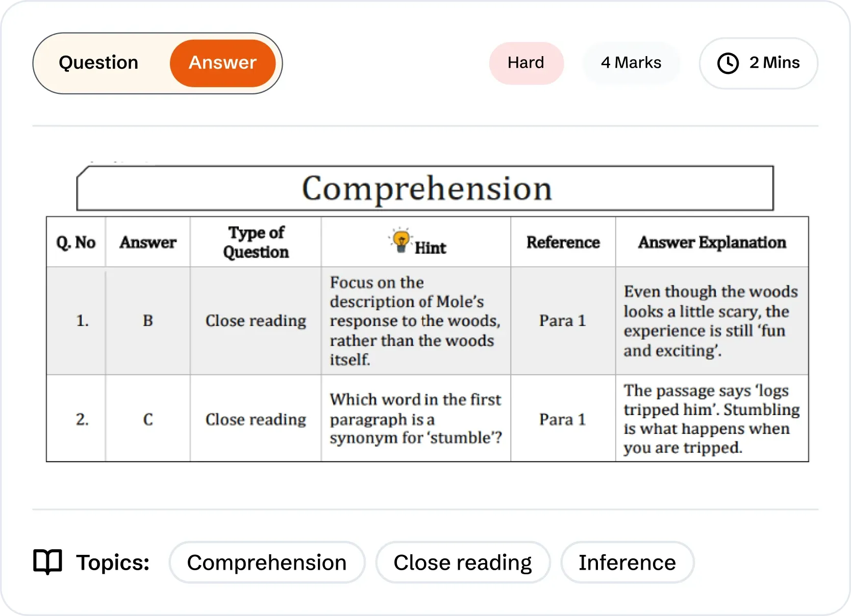Click the Q. No column header
The height and width of the screenshot is (616, 851).
tap(76, 242)
